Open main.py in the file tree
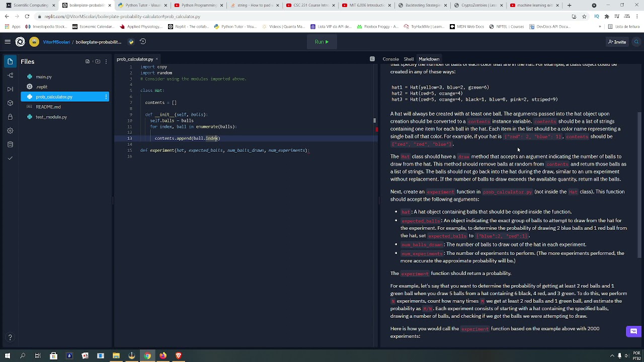This screenshot has height=362, width=644. (x=65, y=76)
